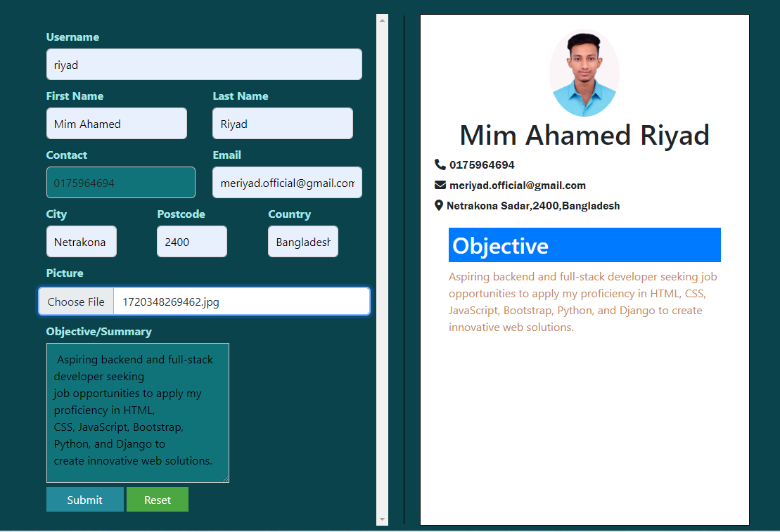Click the blue Objective heading bar
Screen dimensions: 780x532
[584, 245]
